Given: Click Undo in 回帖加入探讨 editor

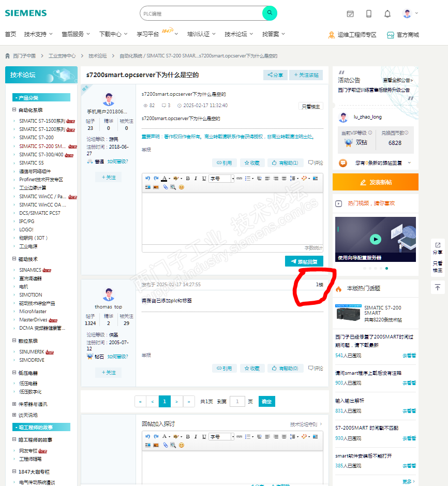Looking at the screenshot, I should (x=148, y=436).
